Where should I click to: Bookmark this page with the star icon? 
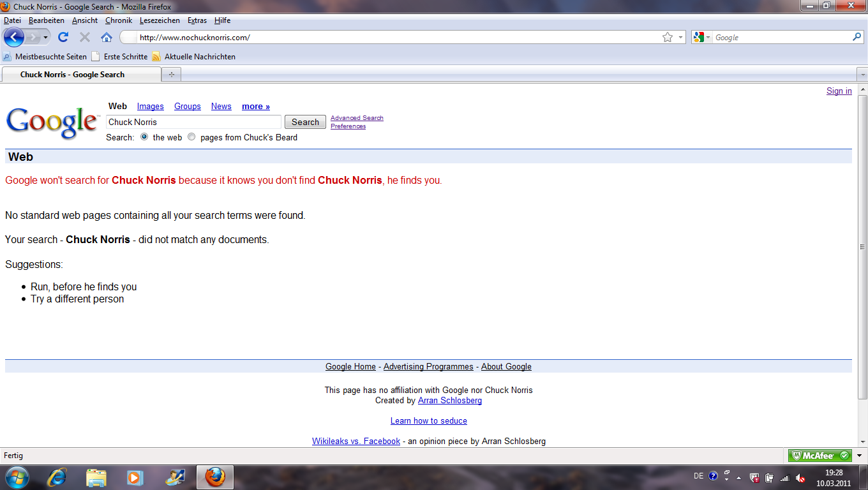[668, 37]
